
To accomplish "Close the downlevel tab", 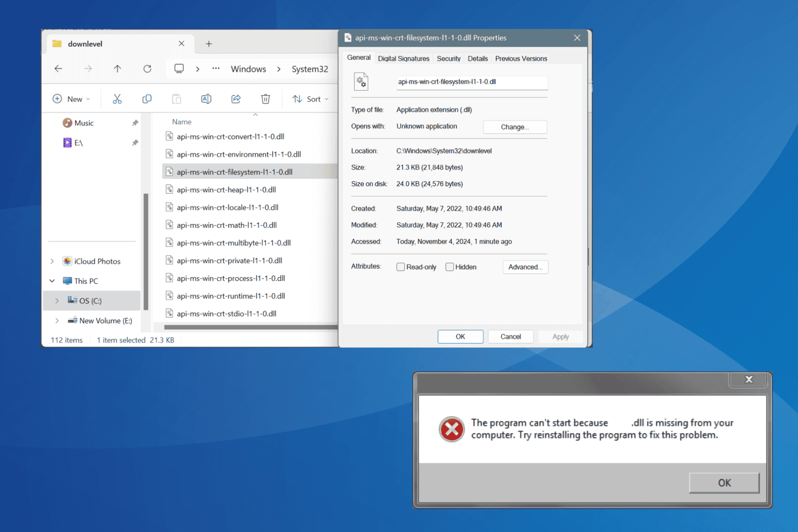I will (181, 44).
